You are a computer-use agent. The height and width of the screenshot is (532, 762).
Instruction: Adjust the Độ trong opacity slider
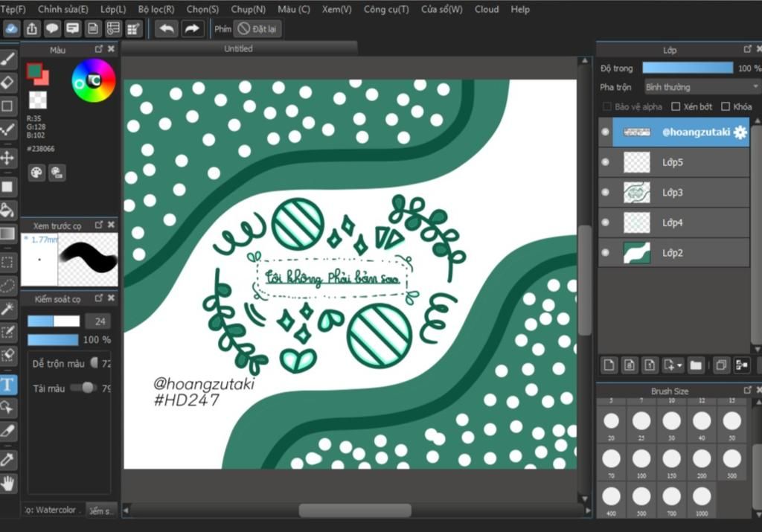(x=688, y=68)
